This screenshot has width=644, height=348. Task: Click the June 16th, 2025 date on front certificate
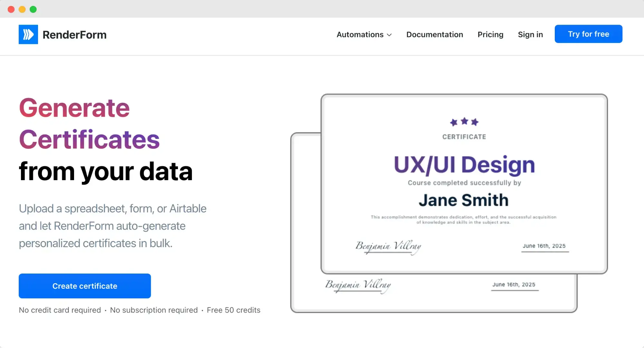click(544, 246)
